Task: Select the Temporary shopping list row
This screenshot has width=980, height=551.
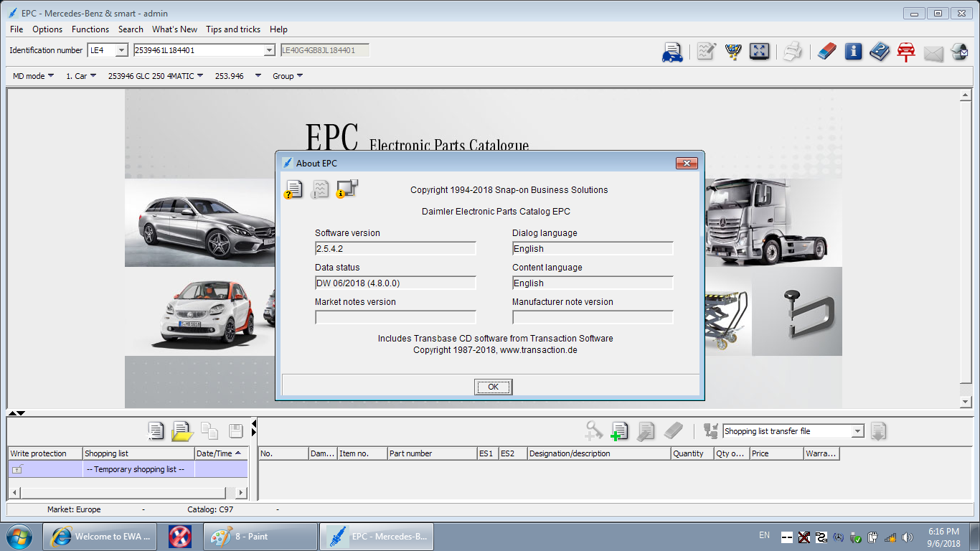Action: (128, 469)
